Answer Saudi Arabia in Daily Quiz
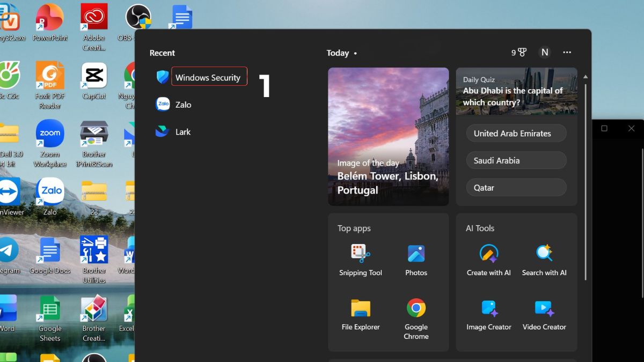This screenshot has height=362, width=644. pyautogui.click(x=516, y=160)
